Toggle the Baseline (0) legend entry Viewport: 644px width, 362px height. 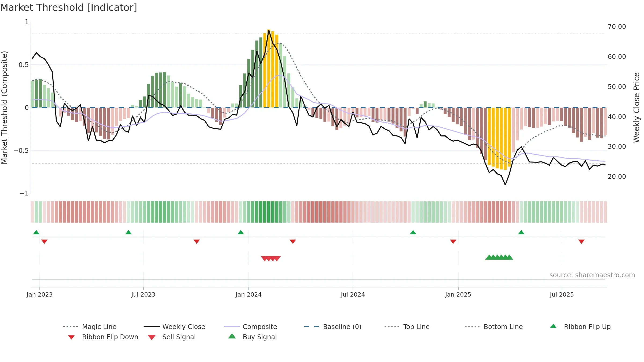333,327
